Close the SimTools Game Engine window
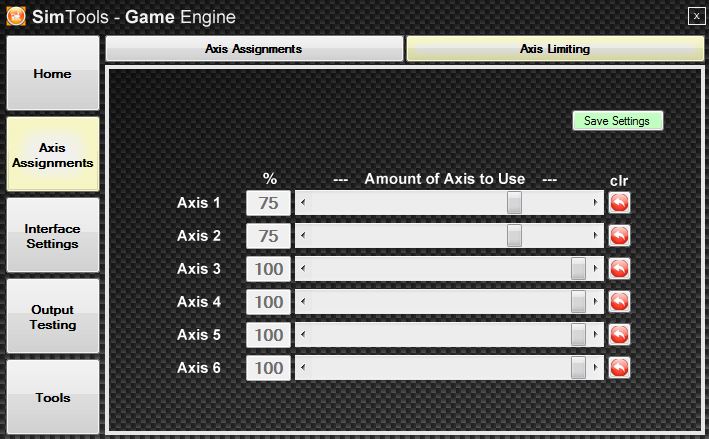The height and width of the screenshot is (439, 709). pyautogui.click(x=696, y=16)
